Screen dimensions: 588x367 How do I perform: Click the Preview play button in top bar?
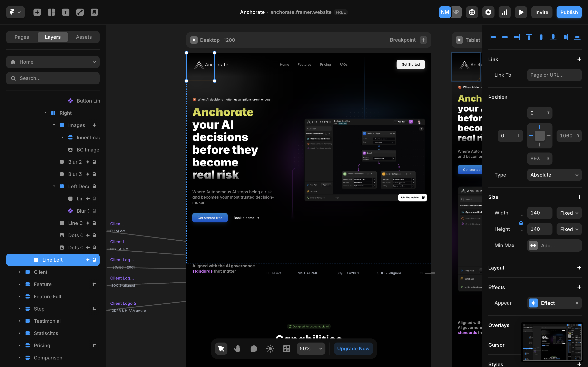[521, 12]
